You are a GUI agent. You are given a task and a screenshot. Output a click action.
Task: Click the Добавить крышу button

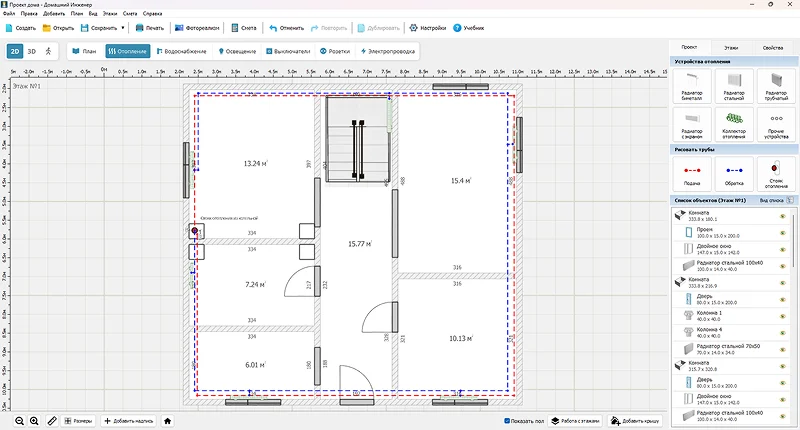tap(635, 421)
